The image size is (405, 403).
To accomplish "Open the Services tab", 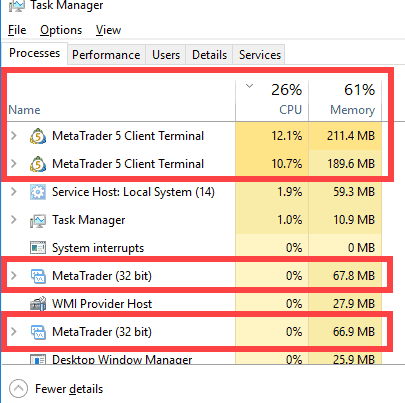I will pyautogui.click(x=260, y=55).
